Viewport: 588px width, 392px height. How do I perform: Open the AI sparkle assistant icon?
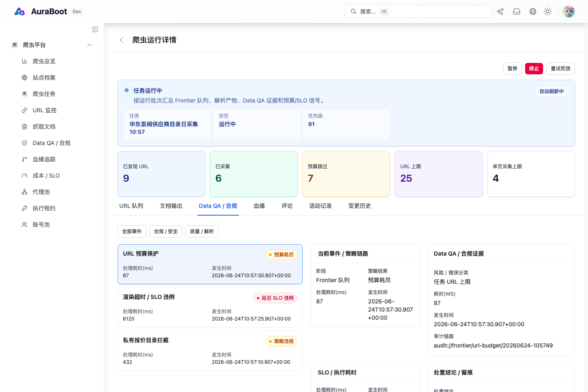[x=500, y=11]
